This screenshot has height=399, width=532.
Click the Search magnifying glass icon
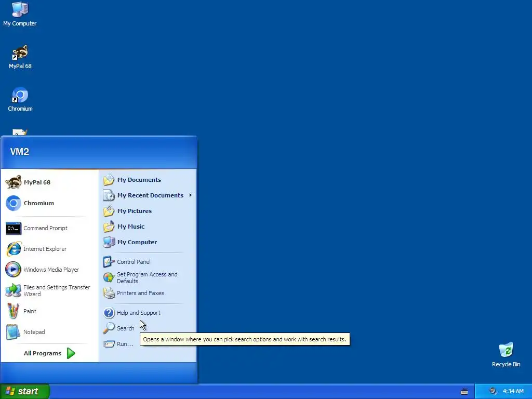coord(109,328)
